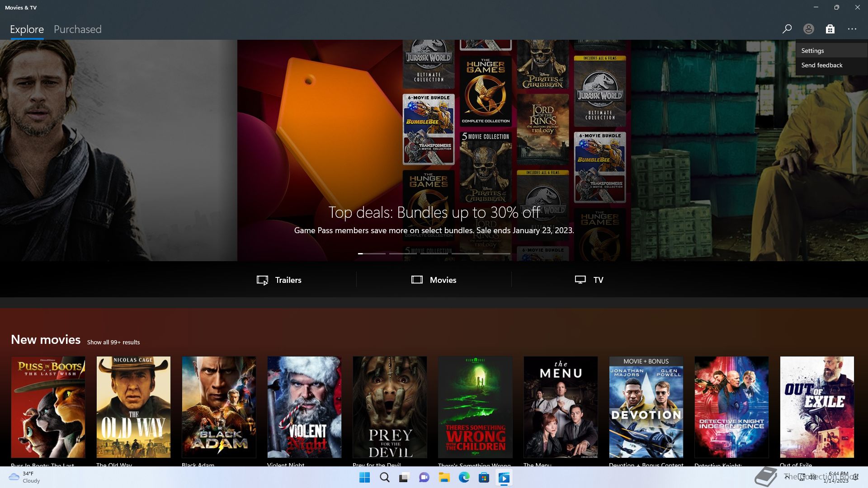
Task: Open There's Something Wrong with the Children poster
Action: (x=475, y=407)
